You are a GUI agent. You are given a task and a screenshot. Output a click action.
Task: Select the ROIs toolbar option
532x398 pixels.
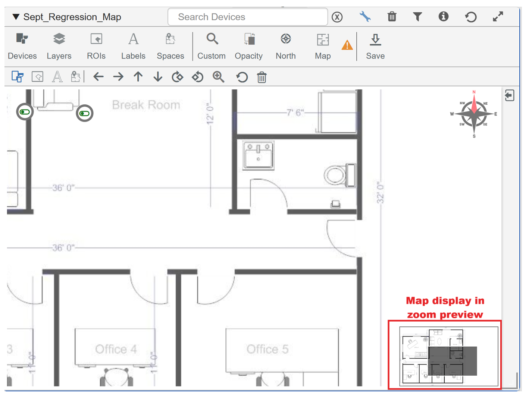click(96, 46)
